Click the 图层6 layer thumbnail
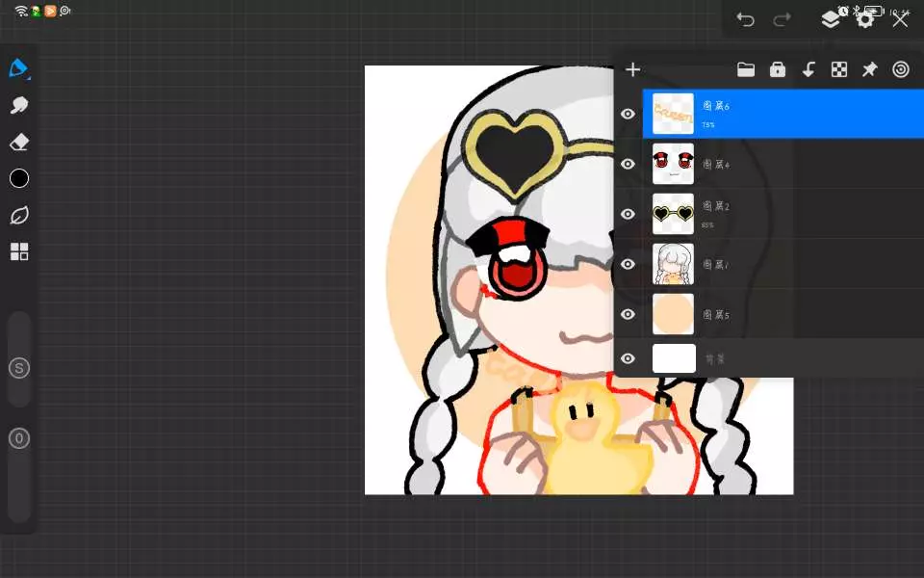This screenshot has height=578, width=924. point(673,114)
